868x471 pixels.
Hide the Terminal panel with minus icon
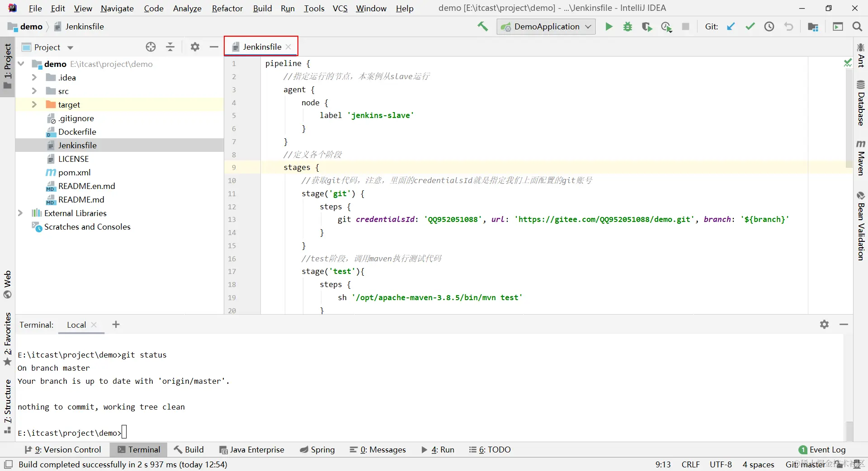[844, 325]
